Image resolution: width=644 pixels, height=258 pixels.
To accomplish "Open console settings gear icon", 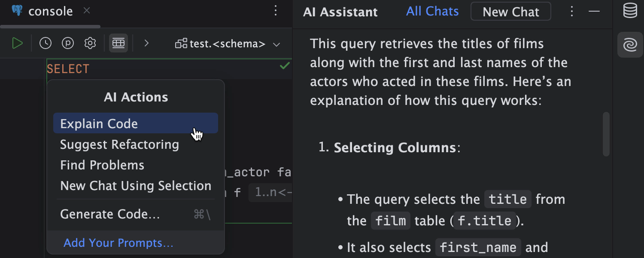I will coord(90,43).
